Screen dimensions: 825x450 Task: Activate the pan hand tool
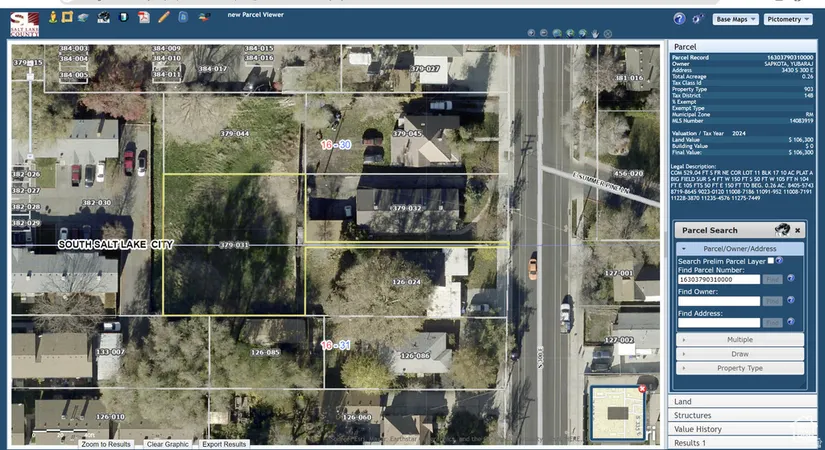594,32
